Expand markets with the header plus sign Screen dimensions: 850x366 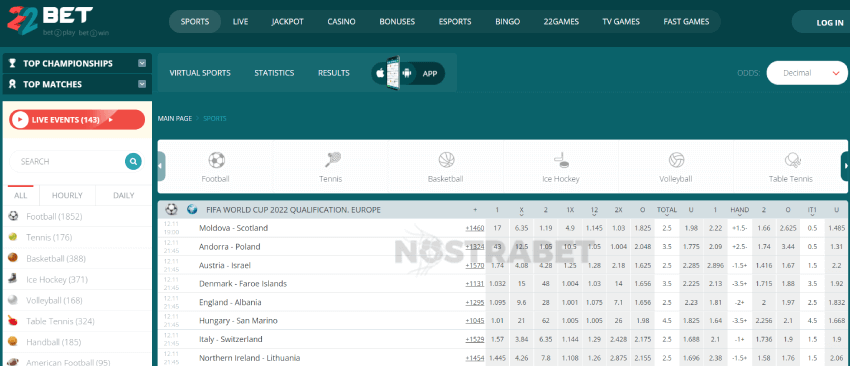(x=475, y=210)
